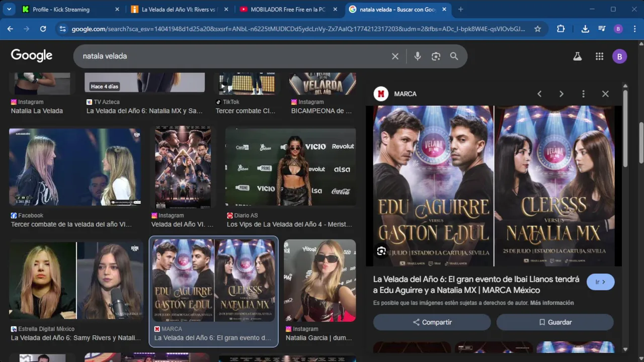Open the Natalia La Velada caption
This screenshot has height=362, width=644.
[37, 111]
